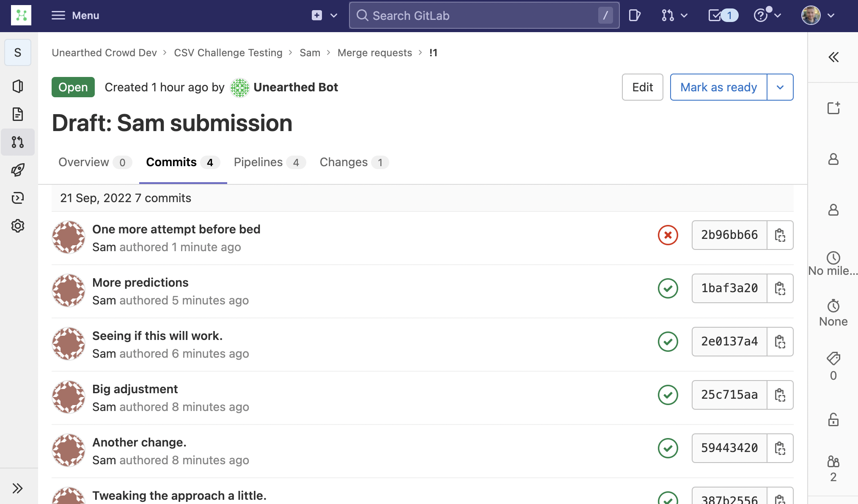The width and height of the screenshot is (858, 504).
Task: Open the 'More predictions' commit link
Action: [x=140, y=282]
